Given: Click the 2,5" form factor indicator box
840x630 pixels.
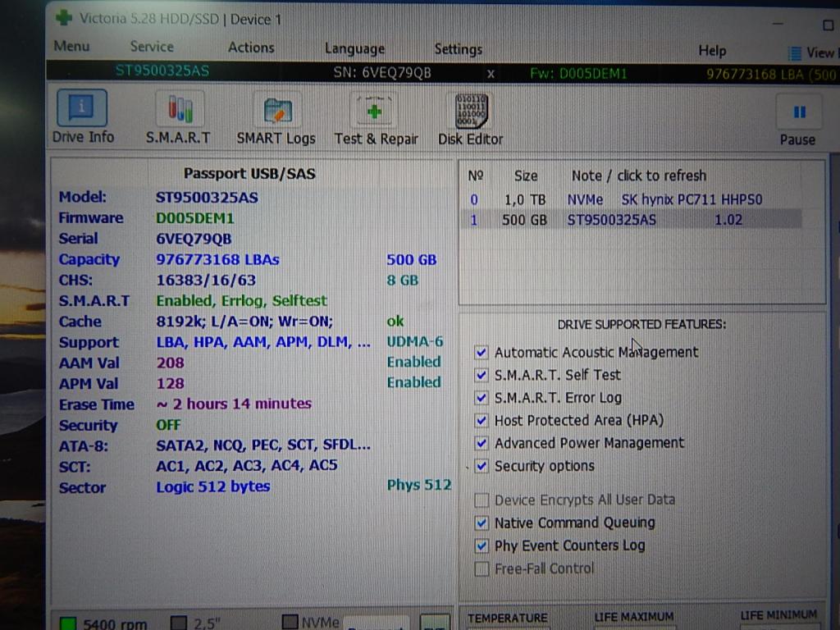Looking at the screenshot, I should [178, 623].
